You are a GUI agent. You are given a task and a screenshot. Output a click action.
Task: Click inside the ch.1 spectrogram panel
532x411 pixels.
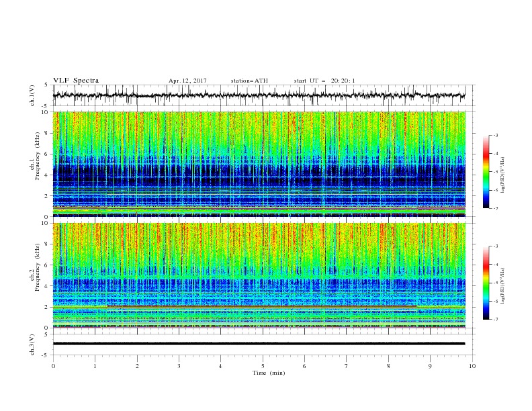[x=259, y=164]
